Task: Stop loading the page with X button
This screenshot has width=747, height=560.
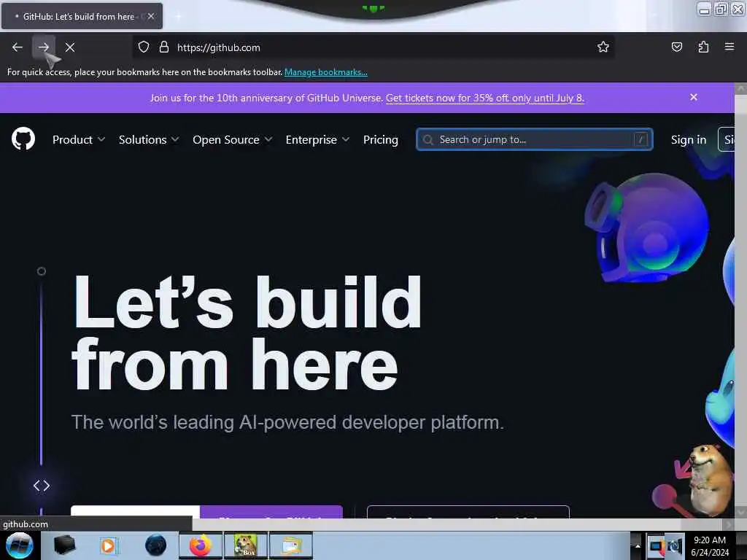Action: (69, 47)
